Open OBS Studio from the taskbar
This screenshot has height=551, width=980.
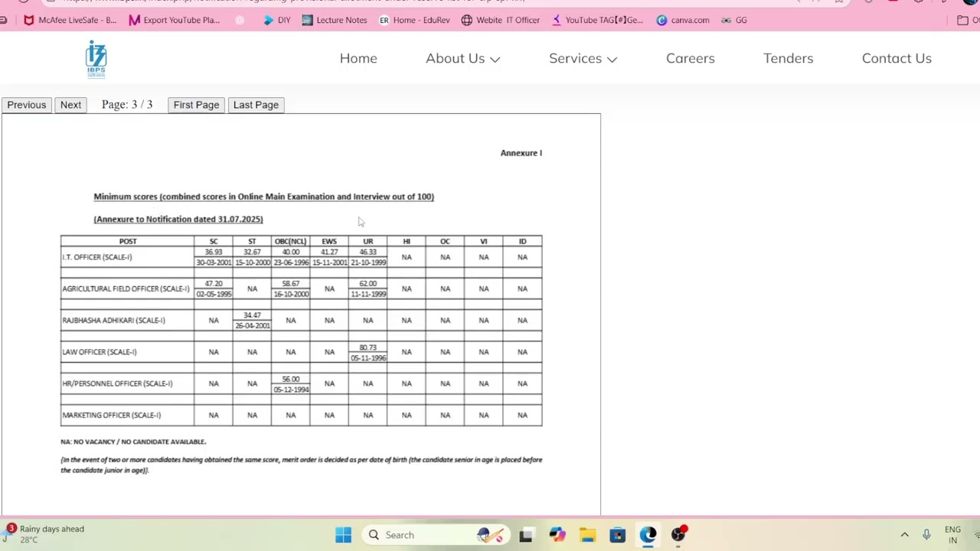[678, 535]
